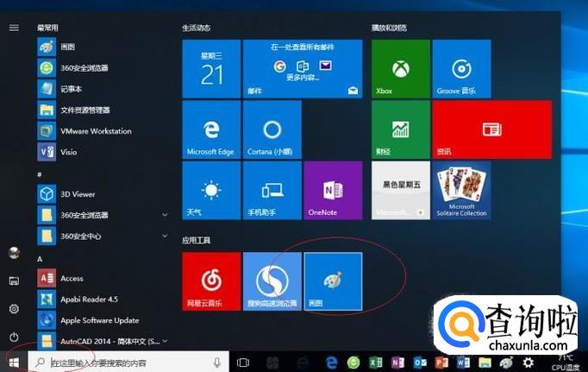Click the 画图 tile under 应用工具
This screenshot has height=372, width=588.
[333, 281]
